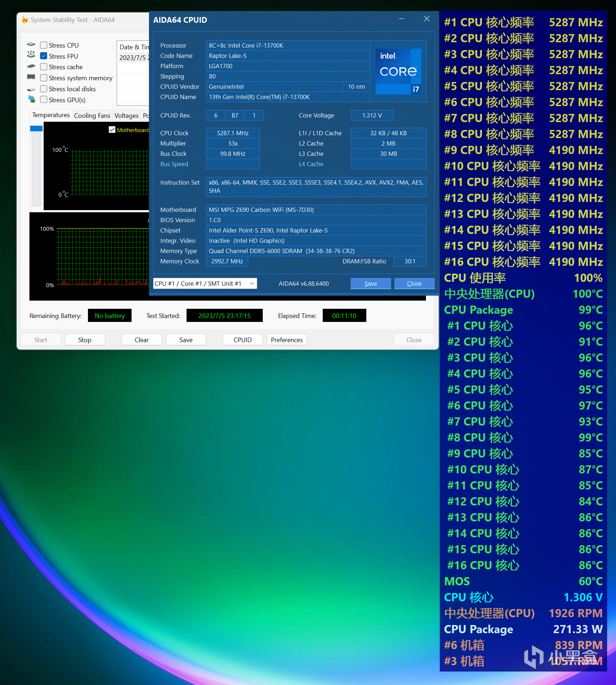Close the AIDA64 CPUID window with X
Viewport: 616px width, 685px height.
pyautogui.click(x=427, y=19)
